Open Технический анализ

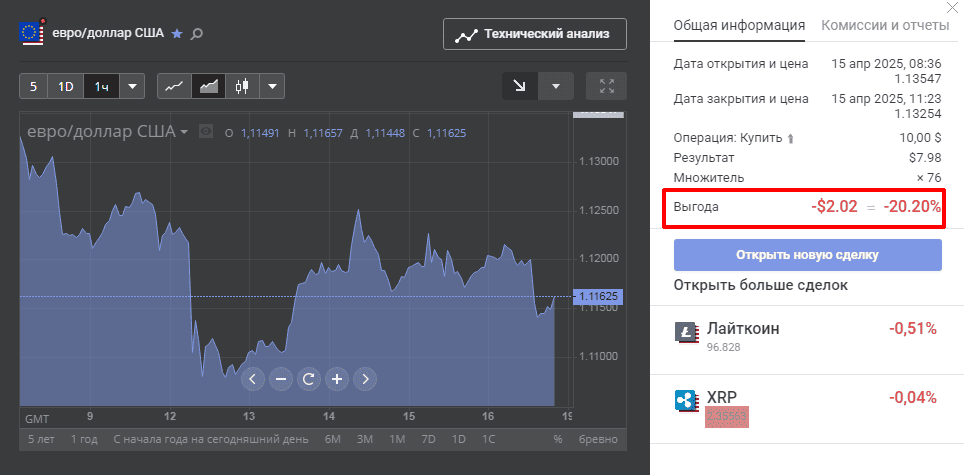(534, 34)
